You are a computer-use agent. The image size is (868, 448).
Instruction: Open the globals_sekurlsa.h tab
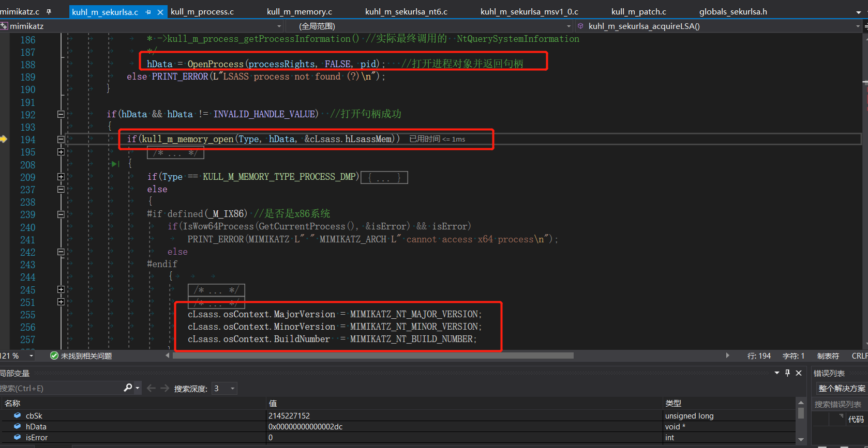[733, 11]
